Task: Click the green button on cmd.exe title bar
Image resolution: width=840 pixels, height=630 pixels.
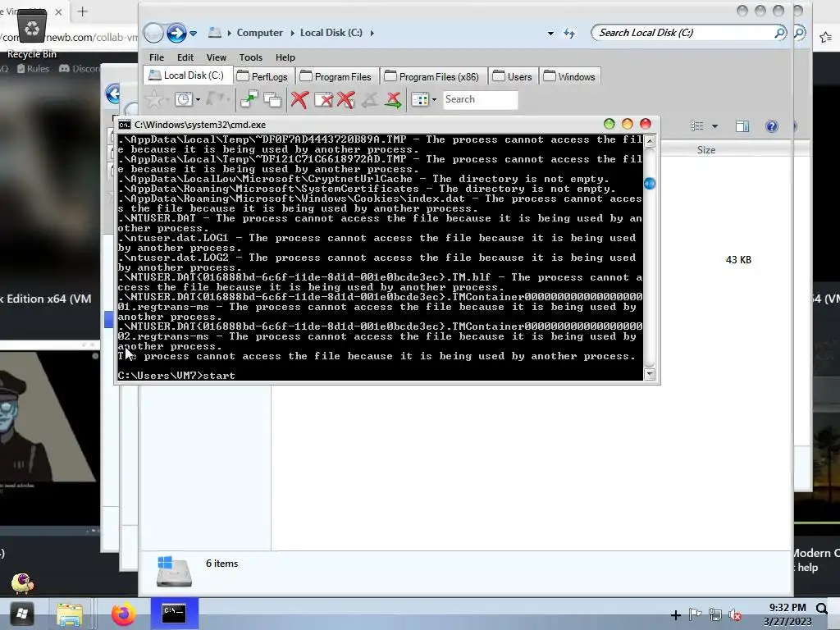Action: tap(609, 125)
